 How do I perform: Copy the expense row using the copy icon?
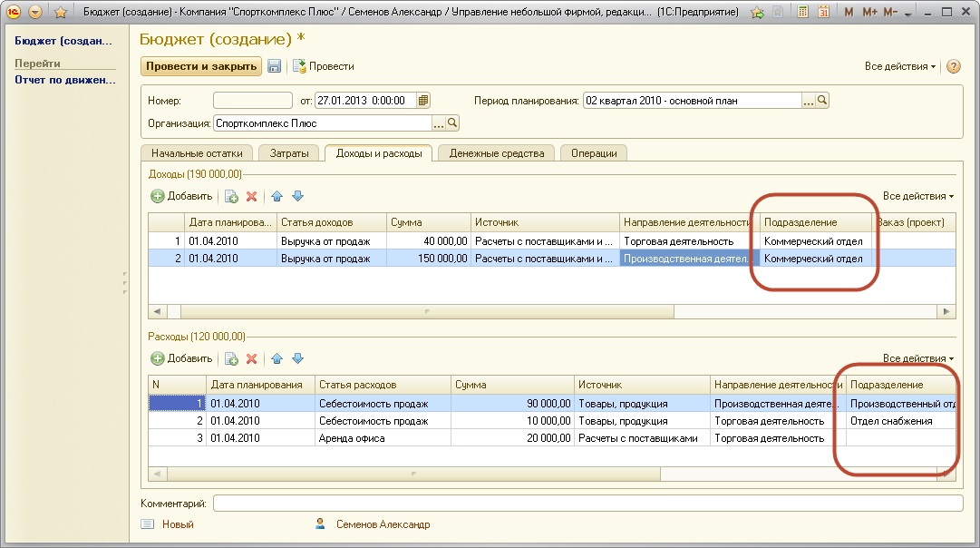point(231,358)
